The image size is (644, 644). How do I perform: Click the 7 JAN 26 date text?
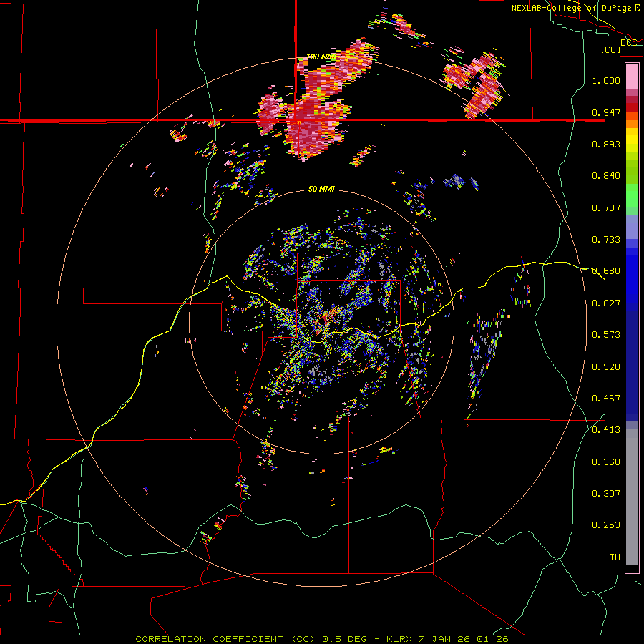pyautogui.click(x=445, y=639)
